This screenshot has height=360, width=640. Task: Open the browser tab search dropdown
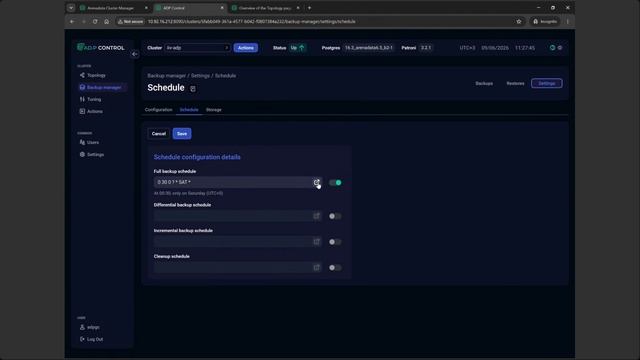click(71, 8)
